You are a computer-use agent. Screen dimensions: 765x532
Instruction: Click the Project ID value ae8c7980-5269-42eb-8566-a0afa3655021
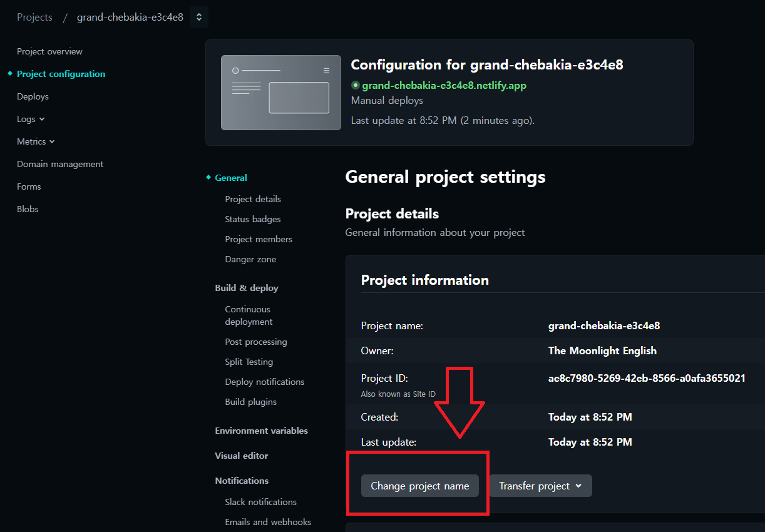point(647,378)
